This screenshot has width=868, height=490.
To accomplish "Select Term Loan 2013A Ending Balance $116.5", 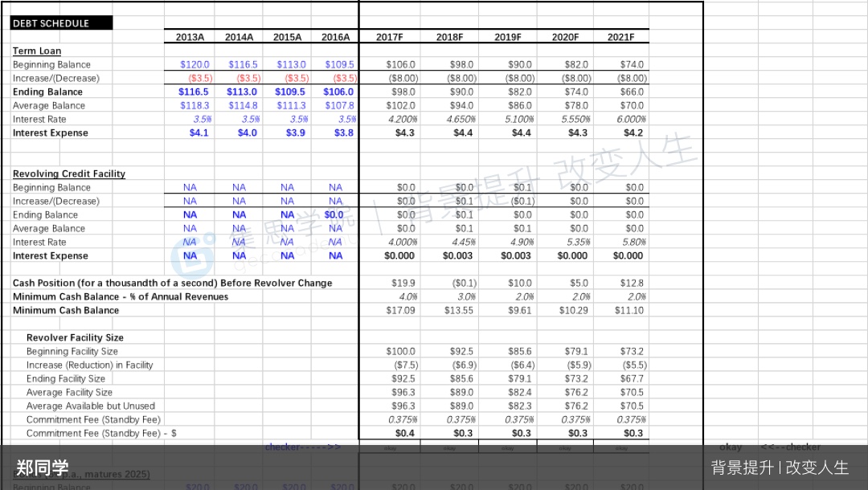I will pos(193,92).
